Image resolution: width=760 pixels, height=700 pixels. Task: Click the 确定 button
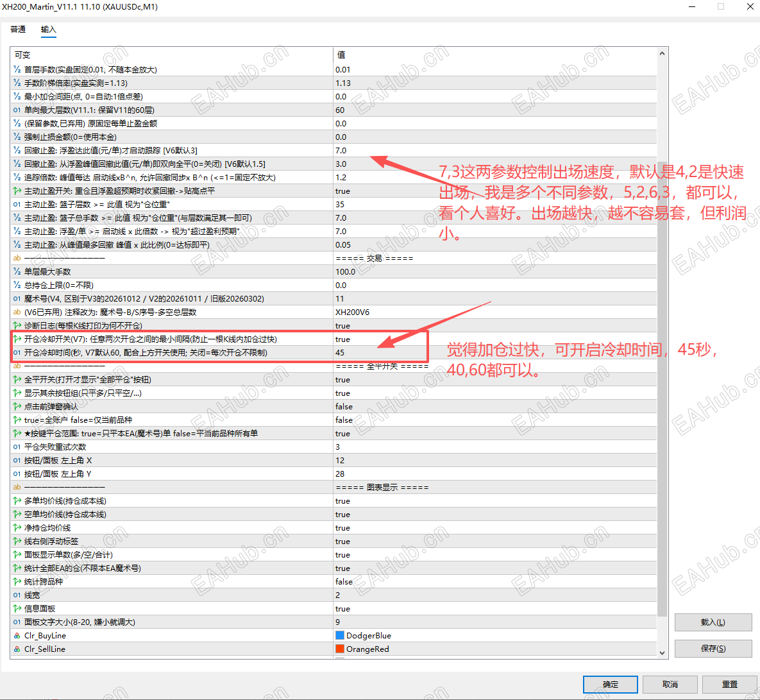pos(610,685)
